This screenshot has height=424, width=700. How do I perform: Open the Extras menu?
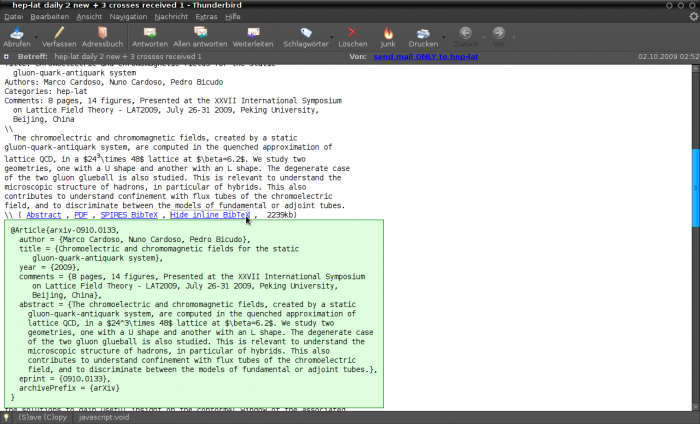(206, 17)
